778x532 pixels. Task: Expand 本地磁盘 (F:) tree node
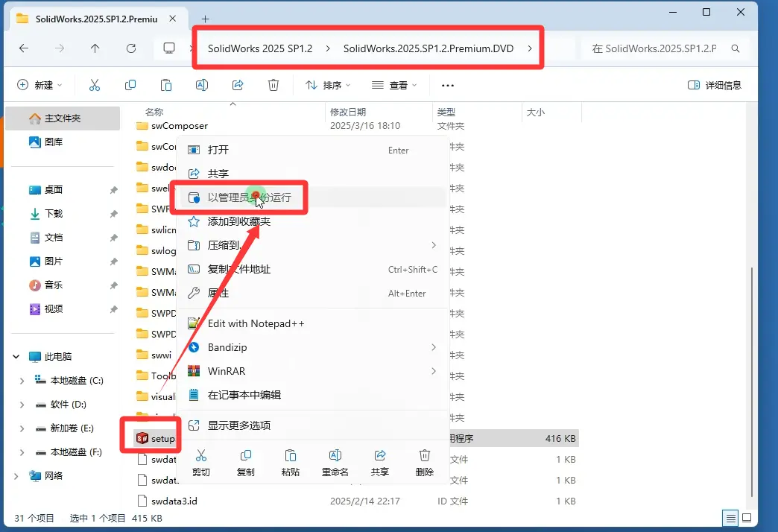(22, 452)
